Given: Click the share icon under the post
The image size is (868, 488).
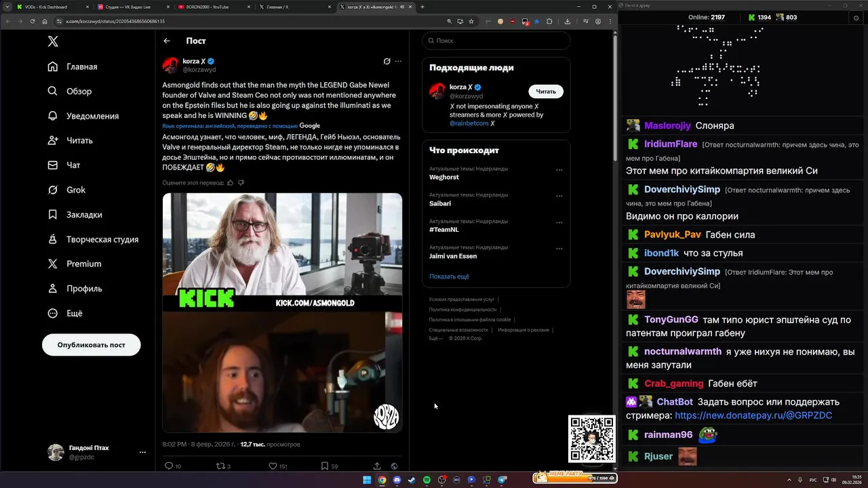Looking at the screenshot, I should coord(376,466).
